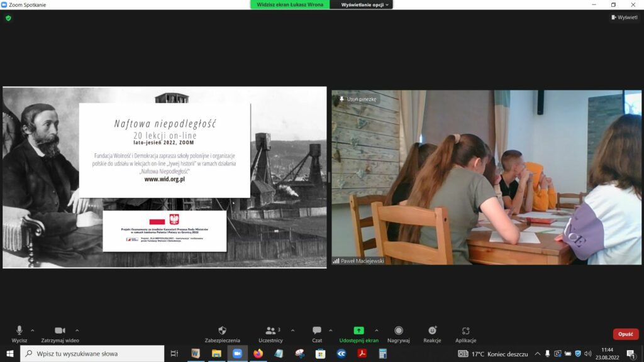The image size is (644, 362).
Task: Stop the camera with Zatrzymaj wideo
Action: point(60,331)
